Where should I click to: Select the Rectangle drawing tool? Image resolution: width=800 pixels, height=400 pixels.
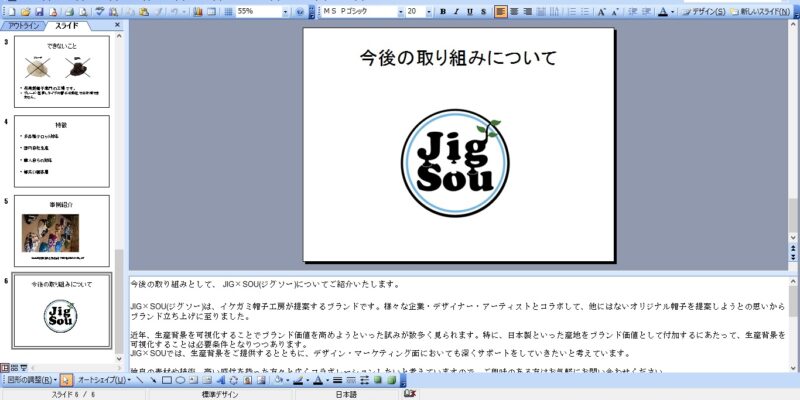click(x=167, y=380)
